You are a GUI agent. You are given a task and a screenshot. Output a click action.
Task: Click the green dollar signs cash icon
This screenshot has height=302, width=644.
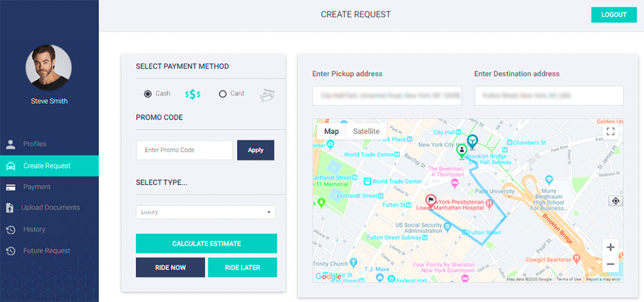[x=192, y=94]
